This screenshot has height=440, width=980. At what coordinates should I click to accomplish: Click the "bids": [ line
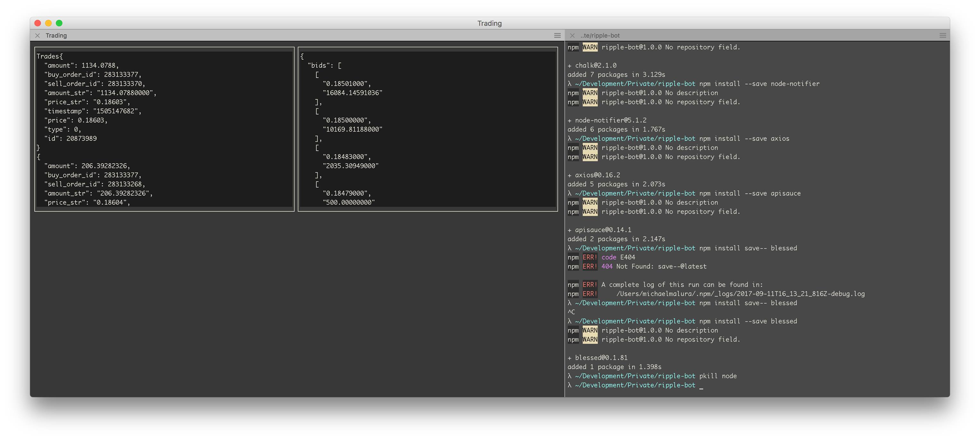pos(325,65)
